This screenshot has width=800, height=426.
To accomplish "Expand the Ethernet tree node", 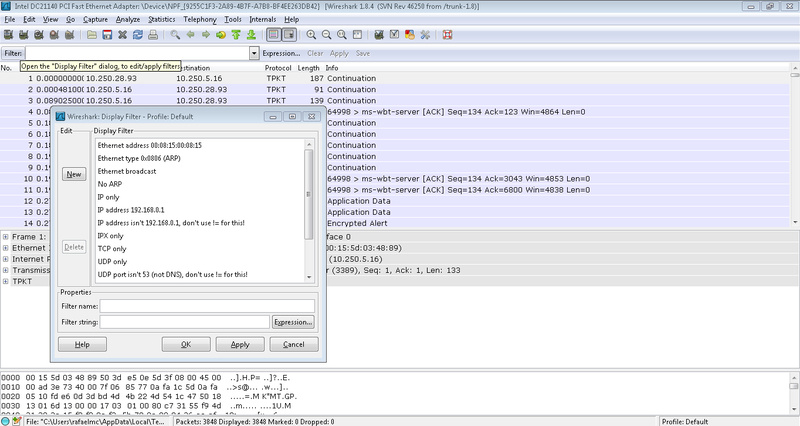I will pyautogui.click(x=6, y=248).
